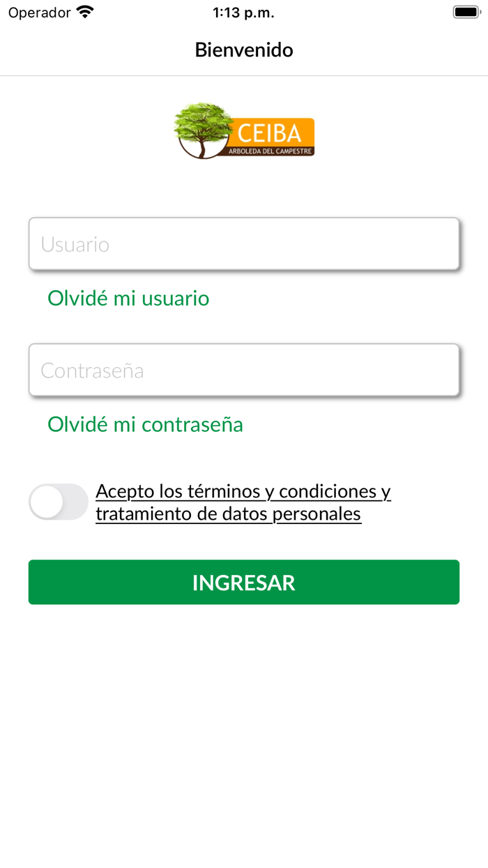Click the Usuario placeholder text
Viewport: 488px width, 868px height.
point(75,244)
